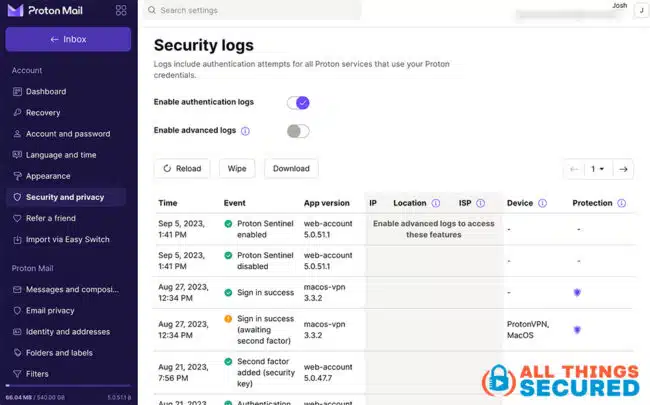Click the ISP column info icon
The width and height of the screenshot is (650, 405).
(480, 203)
